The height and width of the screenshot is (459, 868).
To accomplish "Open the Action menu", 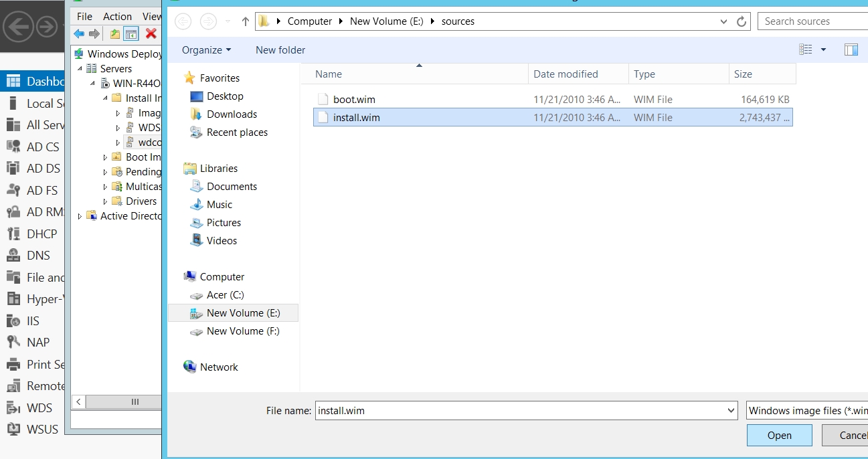I will pyautogui.click(x=117, y=16).
